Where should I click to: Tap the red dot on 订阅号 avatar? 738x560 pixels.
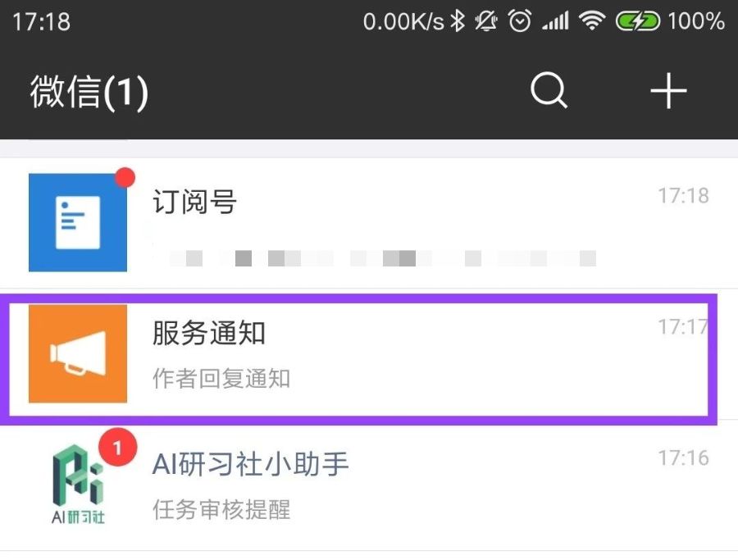tap(125, 178)
